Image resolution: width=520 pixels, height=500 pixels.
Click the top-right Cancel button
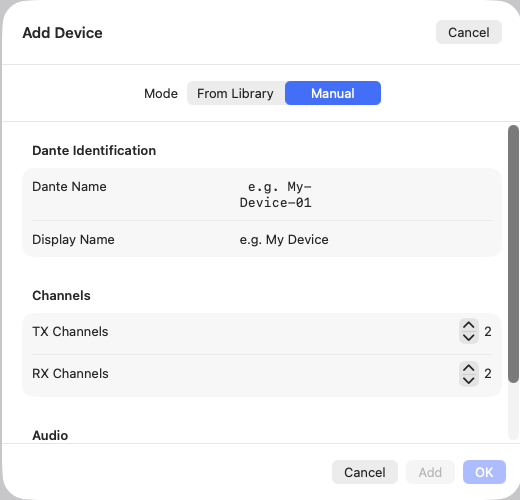(469, 32)
